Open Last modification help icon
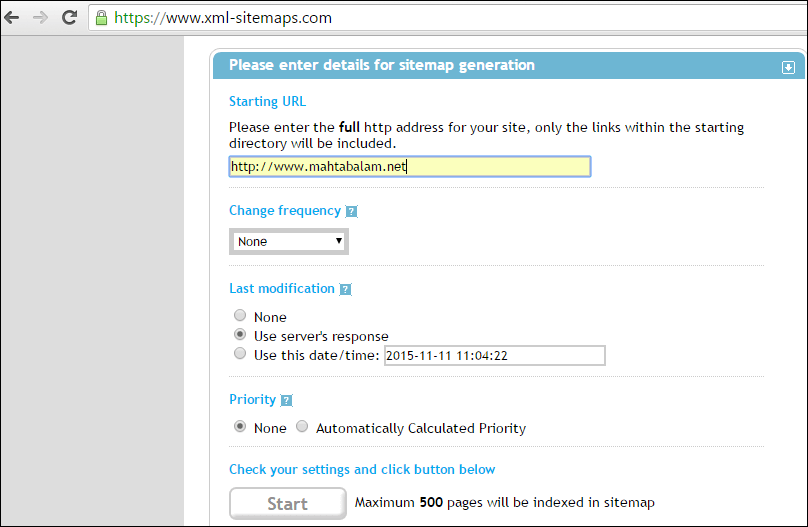 345,290
